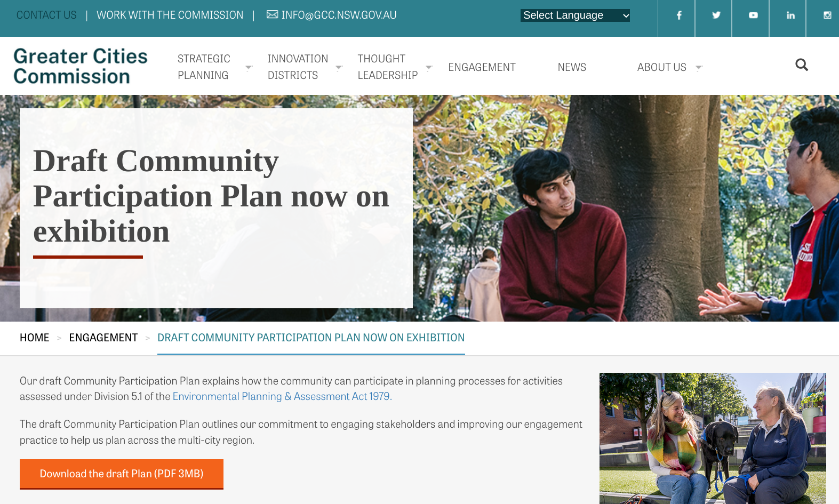
Task: Click the envelope email icon
Action: 272,14
